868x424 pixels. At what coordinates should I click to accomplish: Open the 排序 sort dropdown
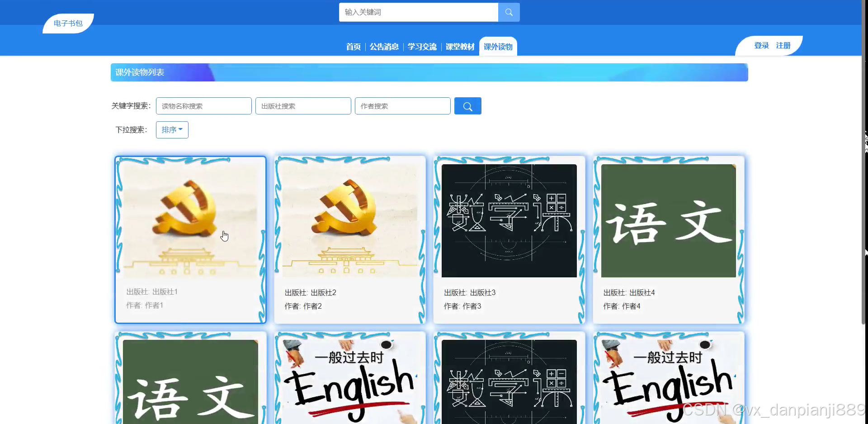[172, 130]
